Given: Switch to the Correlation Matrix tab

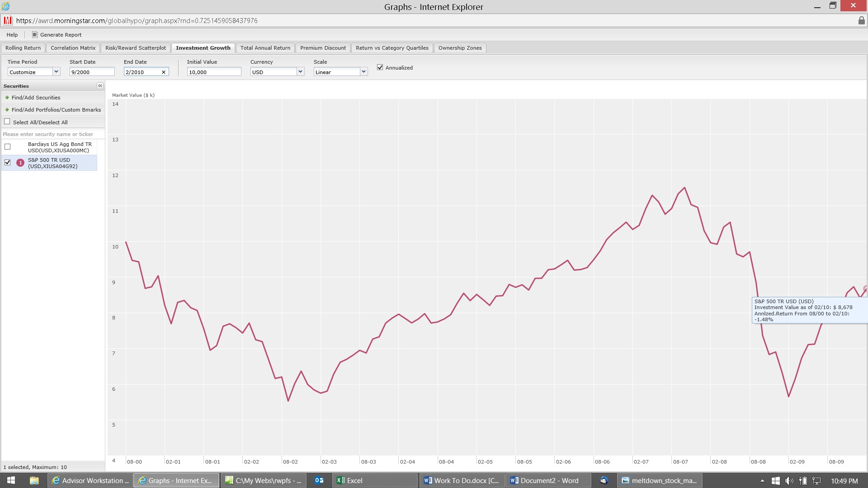Looking at the screenshot, I should tap(73, 48).
